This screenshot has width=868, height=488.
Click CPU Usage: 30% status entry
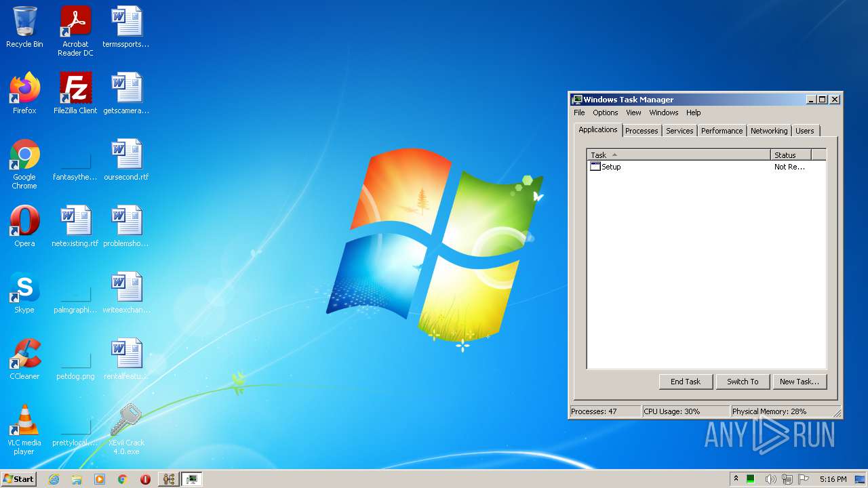tap(686, 411)
